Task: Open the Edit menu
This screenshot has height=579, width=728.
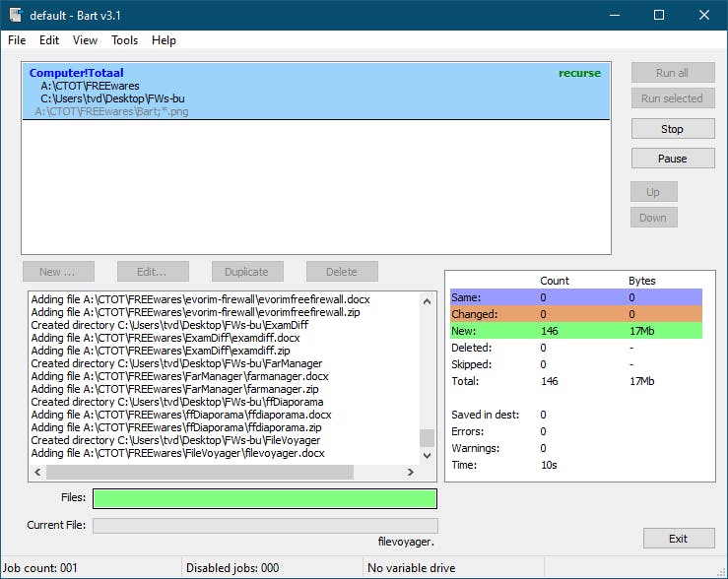Action: 48,40
